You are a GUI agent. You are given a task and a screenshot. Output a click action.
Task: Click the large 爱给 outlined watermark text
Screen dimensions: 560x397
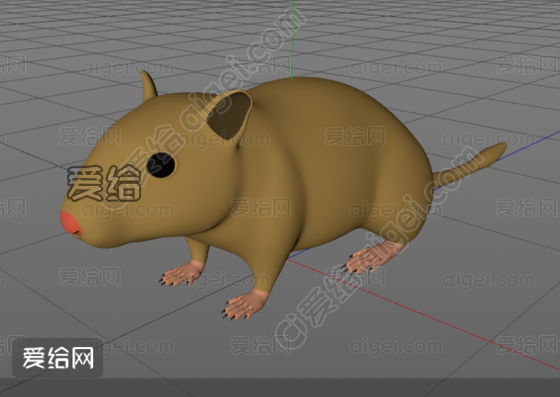104,184
